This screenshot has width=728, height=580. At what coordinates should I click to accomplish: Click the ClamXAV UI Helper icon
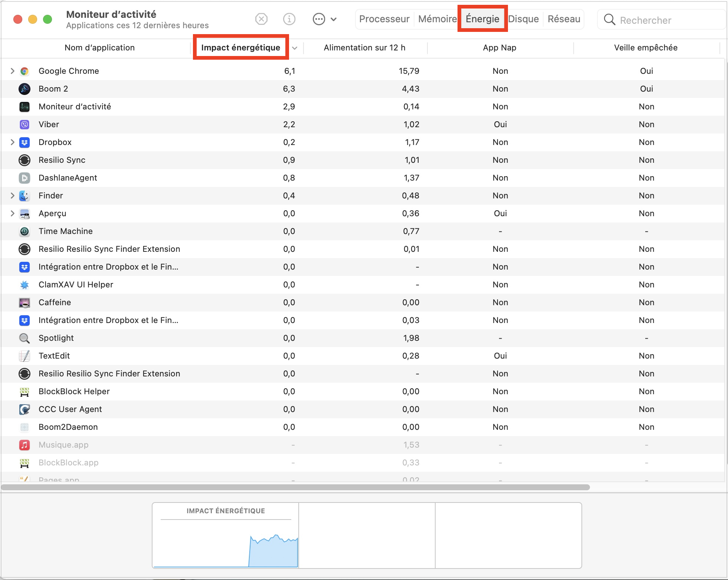coord(24,285)
